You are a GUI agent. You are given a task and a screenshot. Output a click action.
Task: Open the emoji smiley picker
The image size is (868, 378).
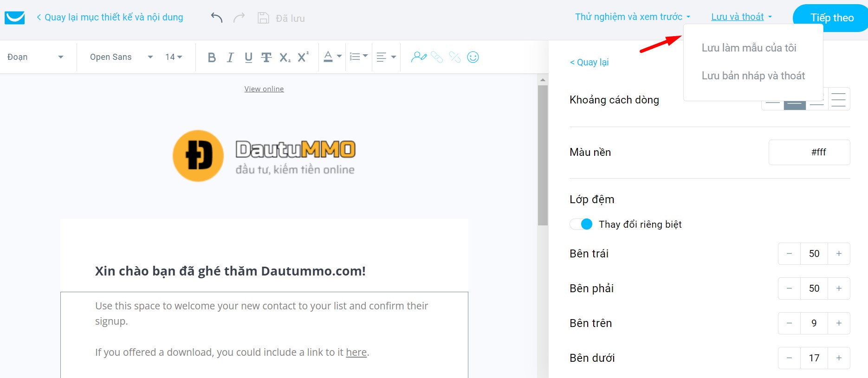click(473, 57)
